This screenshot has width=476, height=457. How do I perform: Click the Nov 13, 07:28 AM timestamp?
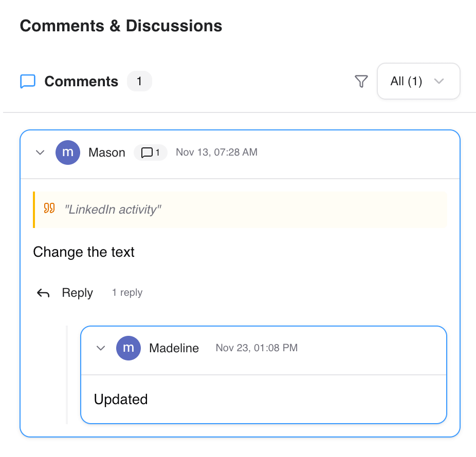(x=216, y=153)
